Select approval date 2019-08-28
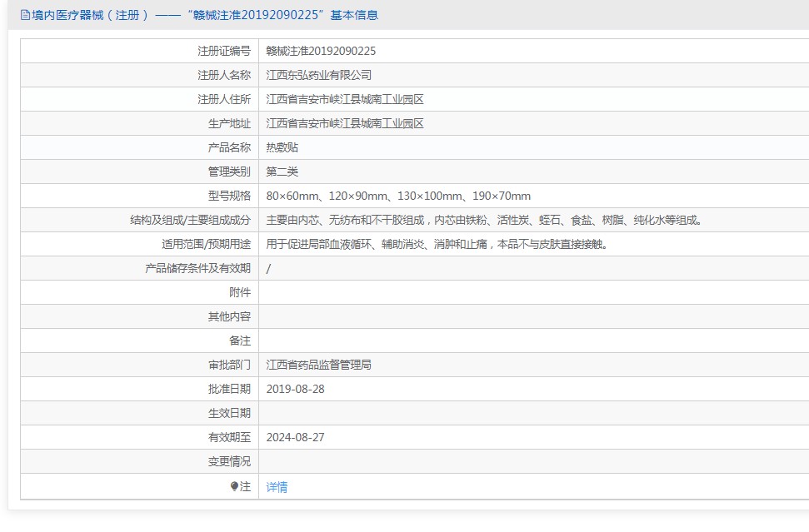809x532 pixels. tap(295, 389)
